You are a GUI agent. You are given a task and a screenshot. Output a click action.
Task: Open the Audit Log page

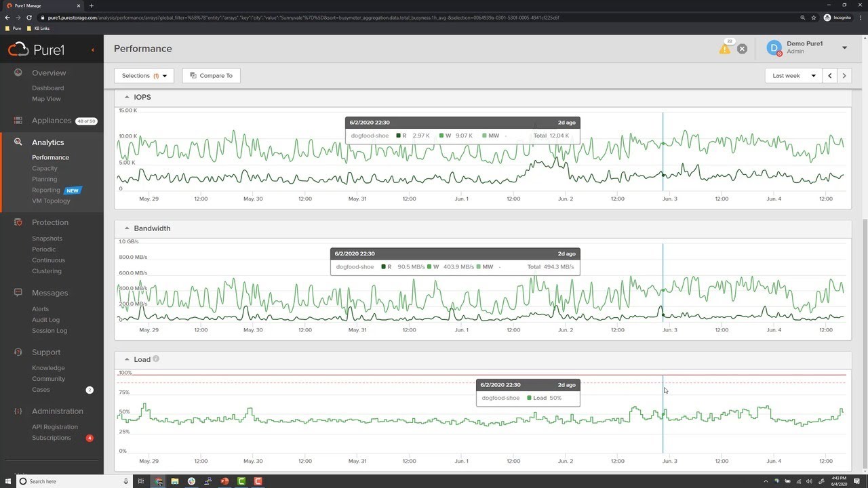pyautogui.click(x=45, y=320)
